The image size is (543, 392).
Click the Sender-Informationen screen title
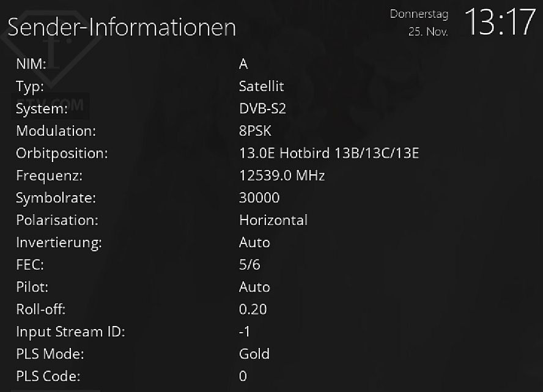(122, 28)
